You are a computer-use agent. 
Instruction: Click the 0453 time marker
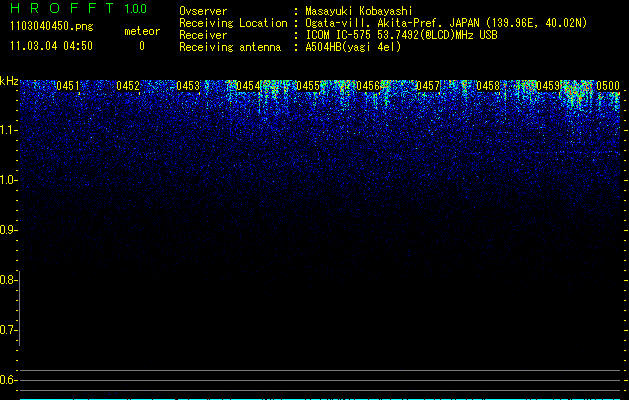(188, 86)
